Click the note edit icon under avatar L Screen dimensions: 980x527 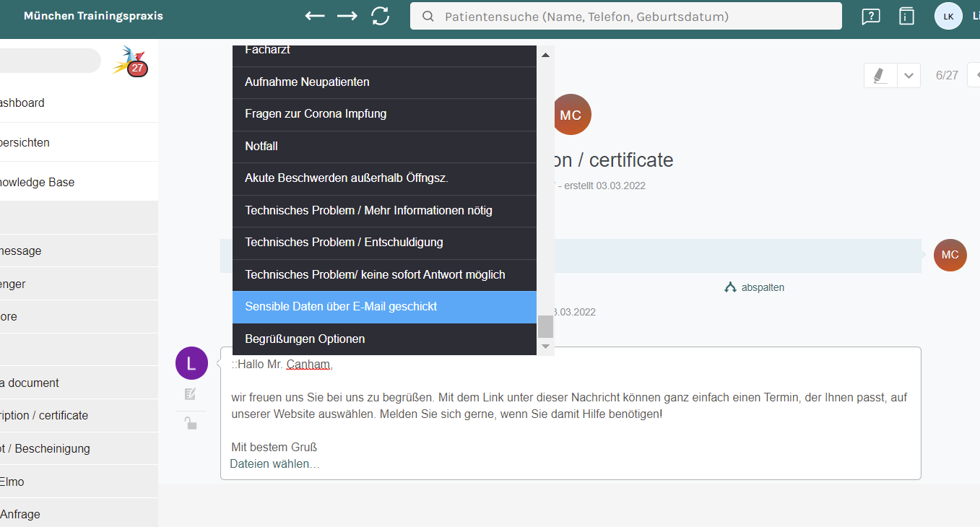191,394
